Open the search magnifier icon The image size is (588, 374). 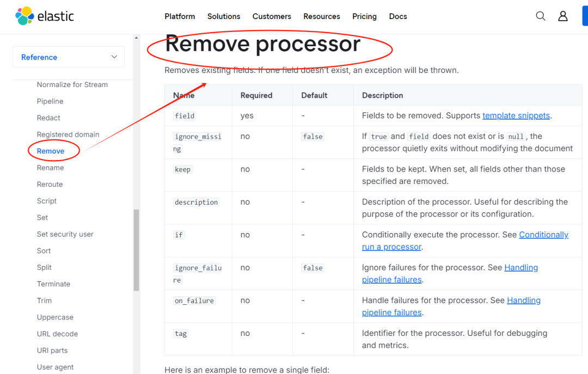click(x=541, y=16)
